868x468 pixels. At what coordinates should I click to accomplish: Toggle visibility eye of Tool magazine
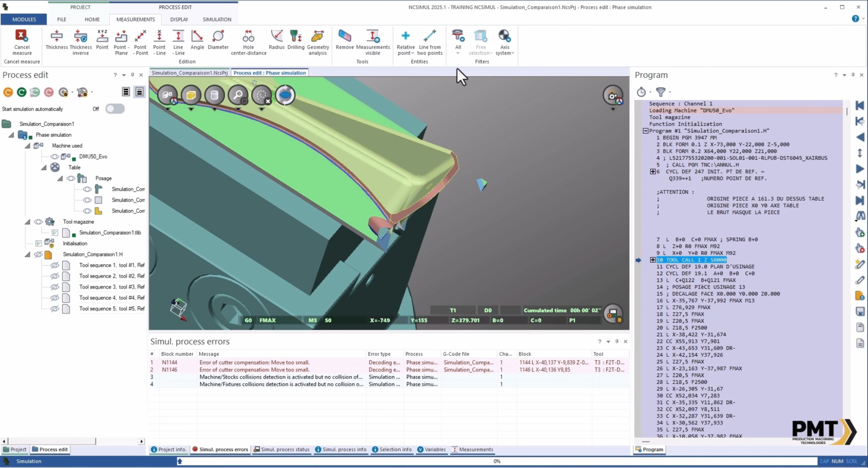point(38,222)
